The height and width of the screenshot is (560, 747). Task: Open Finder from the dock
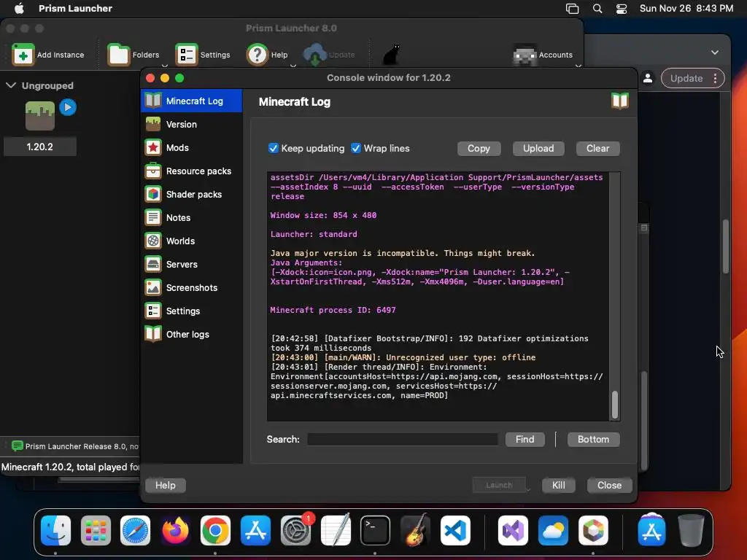55,530
